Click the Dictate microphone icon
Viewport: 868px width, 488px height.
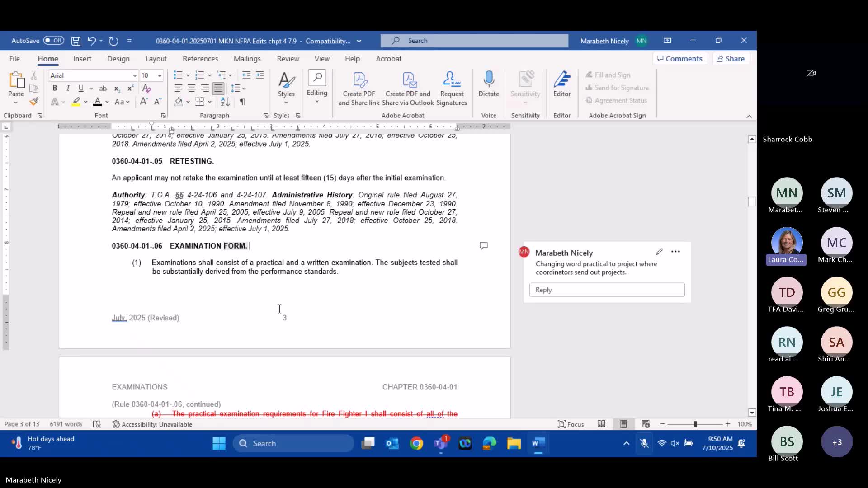click(489, 84)
